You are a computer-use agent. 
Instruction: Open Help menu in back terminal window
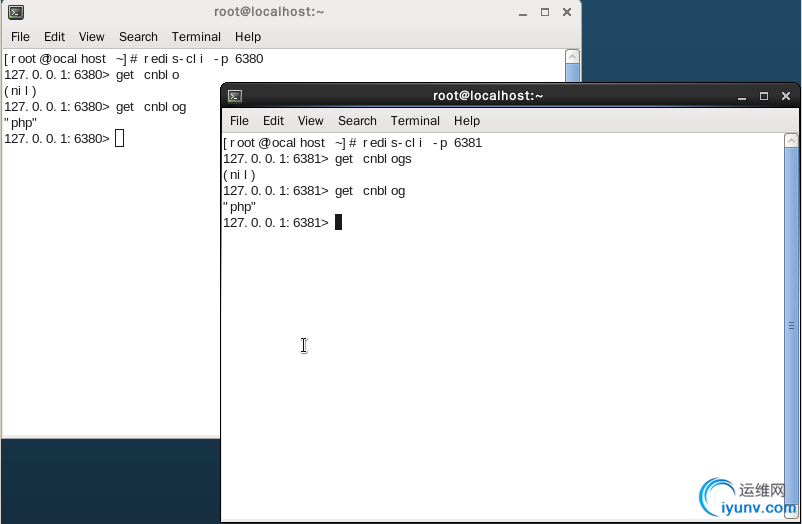248,37
